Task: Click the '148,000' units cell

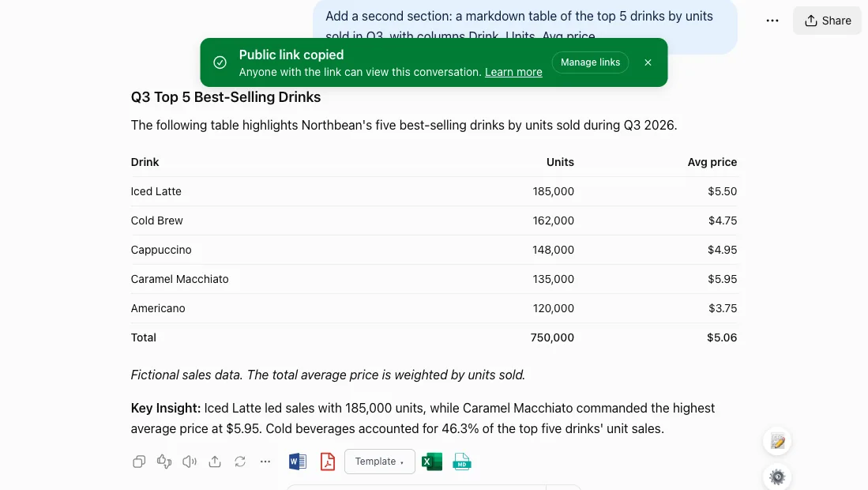Action: point(554,251)
